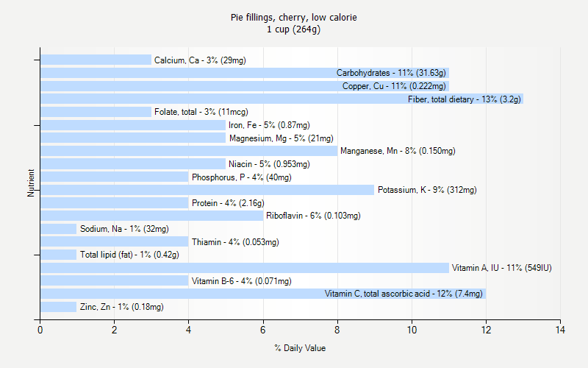588x368 pixels.
Task: Select the 'Calcium, Ca - 3% (29mg)' label
Action: click(x=200, y=60)
